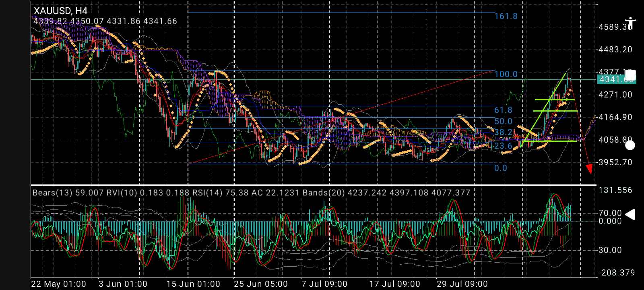The image size is (644, 290).
Task: Tap the Android recents square button
Action: (630, 75)
